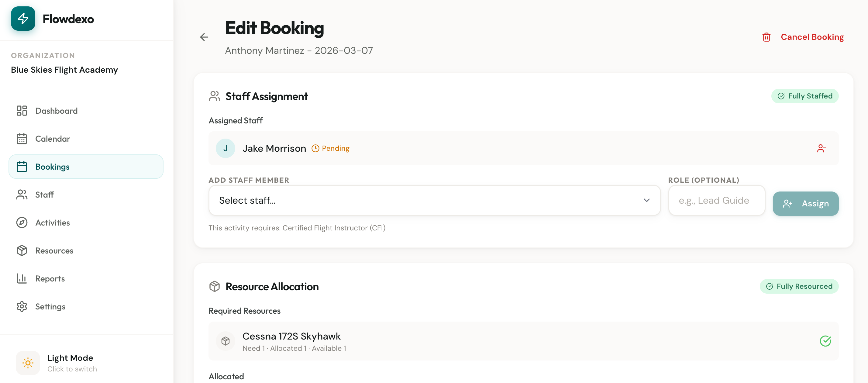The image size is (868, 383).
Task: Select Bookings in the navigation
Action: click(52, 166)
